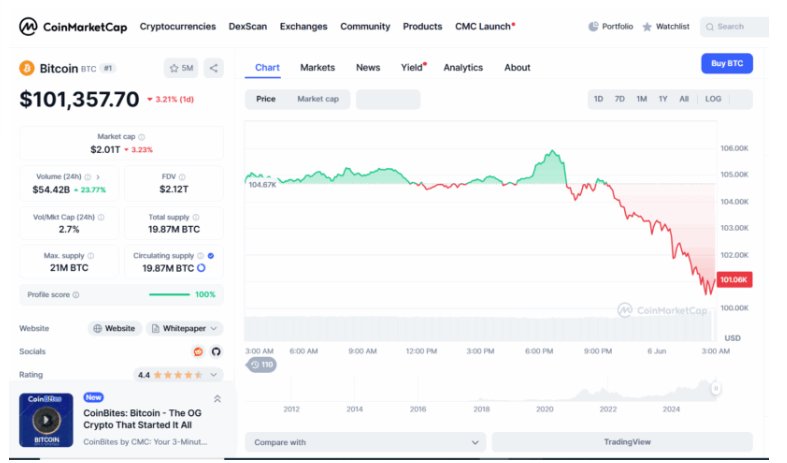The width and height of the screenshot is (787, 463).
Task: Set chart range to 7D
Action: [619, 99]
